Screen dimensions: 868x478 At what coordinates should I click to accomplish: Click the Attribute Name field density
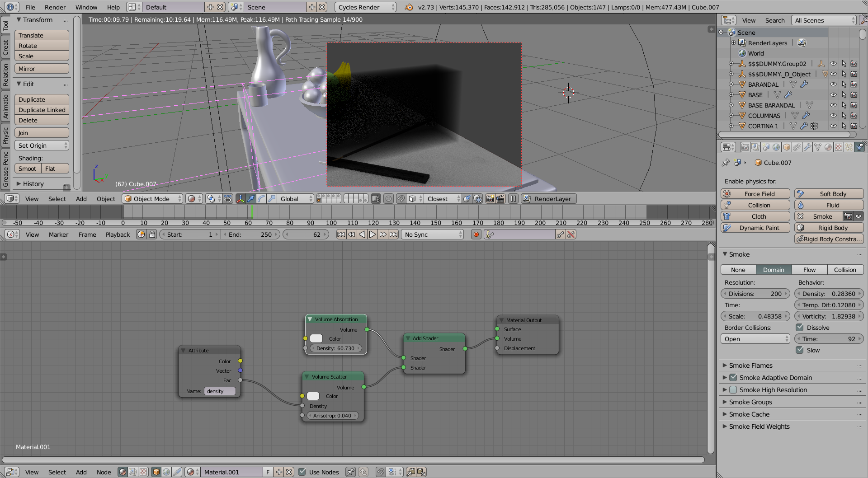pos(220,391)
